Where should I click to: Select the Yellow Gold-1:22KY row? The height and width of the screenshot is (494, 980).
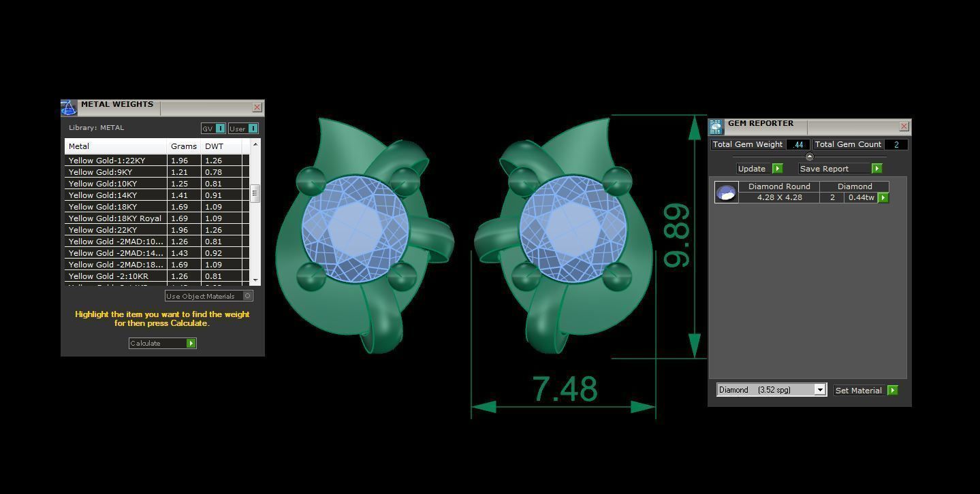click(157, 161)
